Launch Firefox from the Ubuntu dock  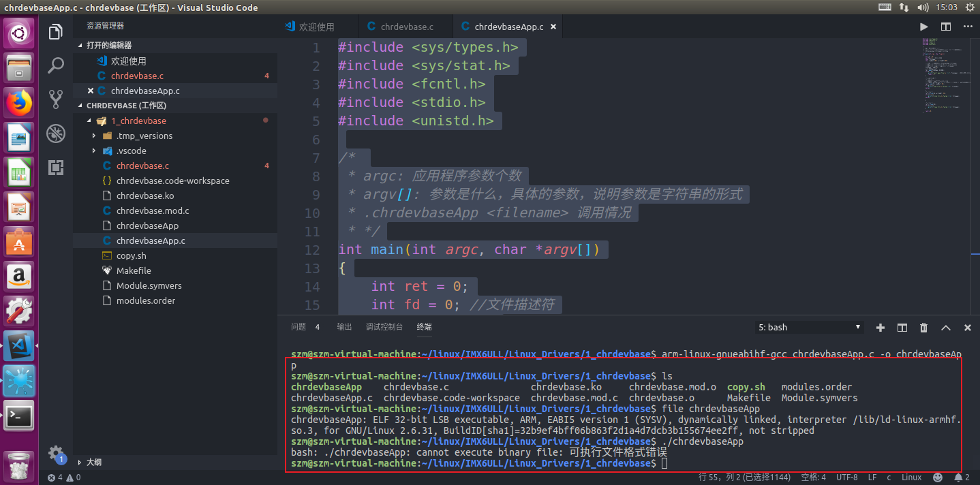pos(19,103)
